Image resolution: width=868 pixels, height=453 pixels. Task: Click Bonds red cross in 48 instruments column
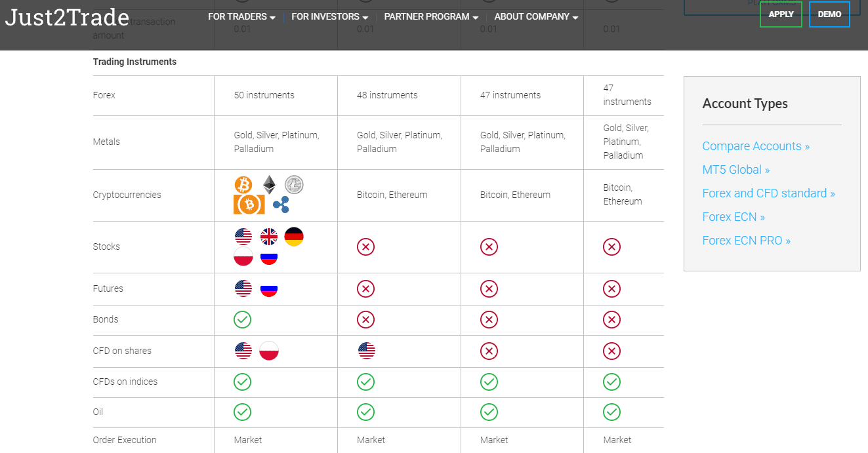click(x=366, y=319)
